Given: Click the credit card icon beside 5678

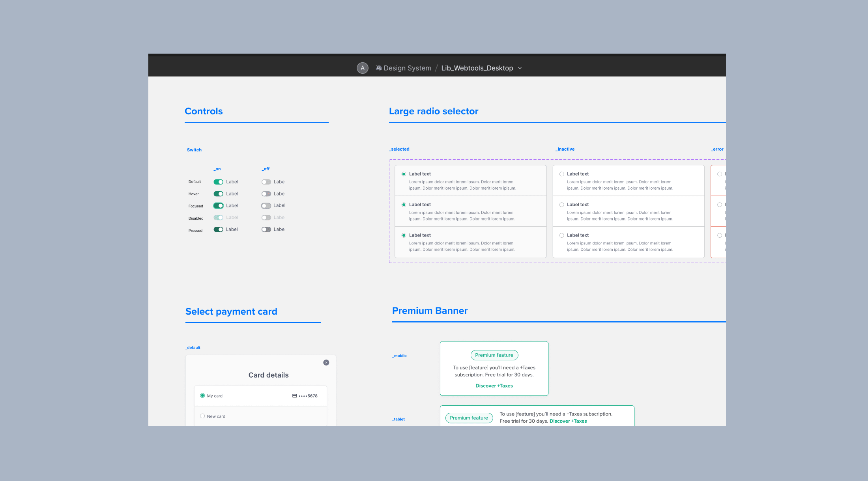Looking at the screenshot, I should (294, 396).
